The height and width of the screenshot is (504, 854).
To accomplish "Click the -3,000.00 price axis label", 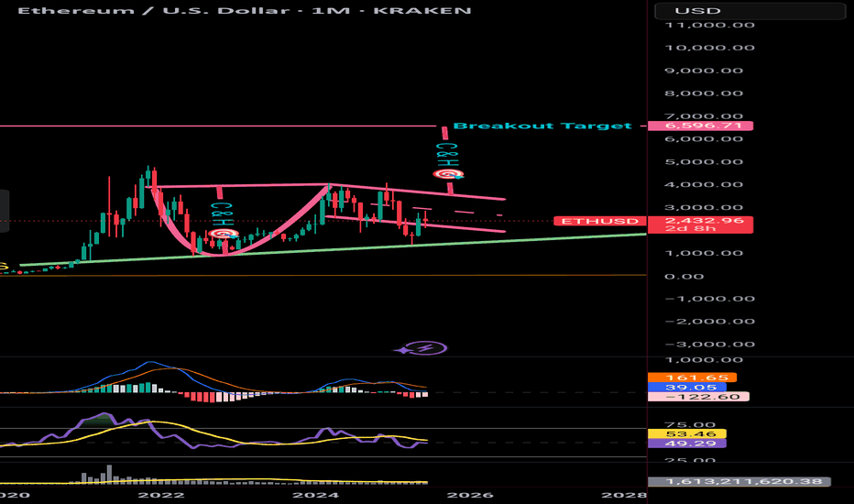I will click(709, 345).
